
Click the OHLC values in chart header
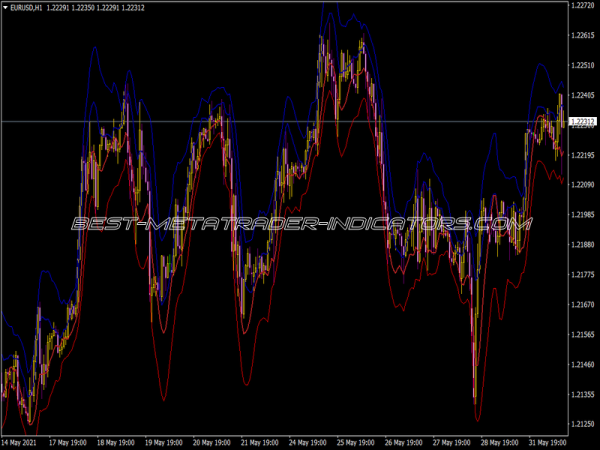coord(97,8)
